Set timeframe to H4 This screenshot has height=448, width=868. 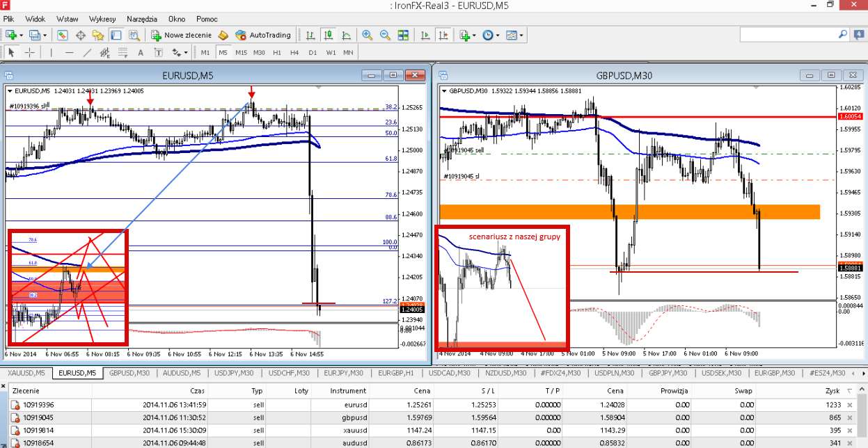294,52
